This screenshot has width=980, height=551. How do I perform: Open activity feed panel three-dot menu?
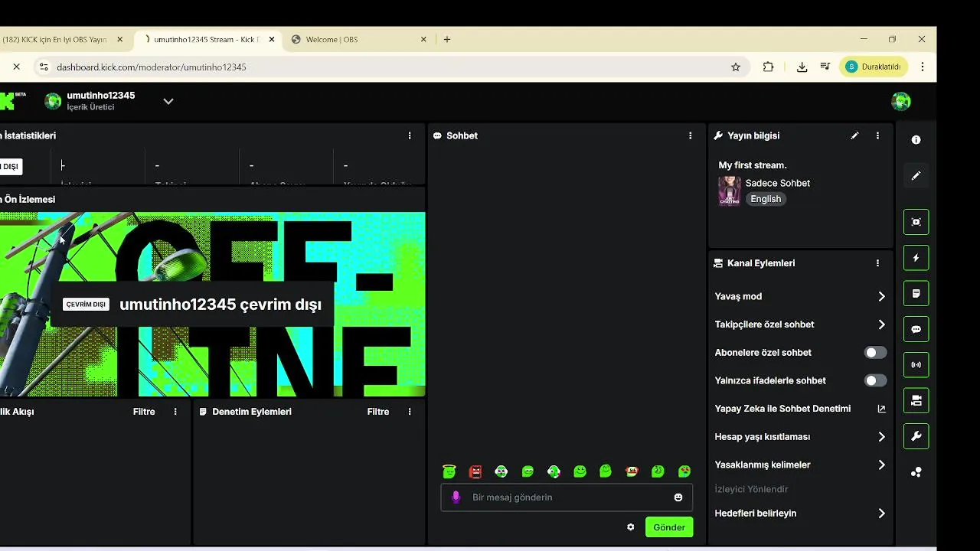pyautogui.click(x=175, y=412)
